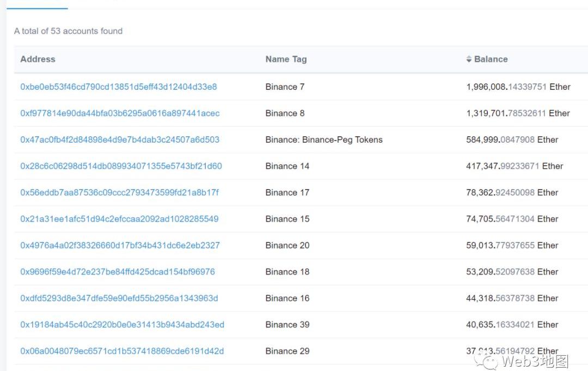
Task: Open the Binance 29 address 0x06a00480…
Action: point(122,351)
